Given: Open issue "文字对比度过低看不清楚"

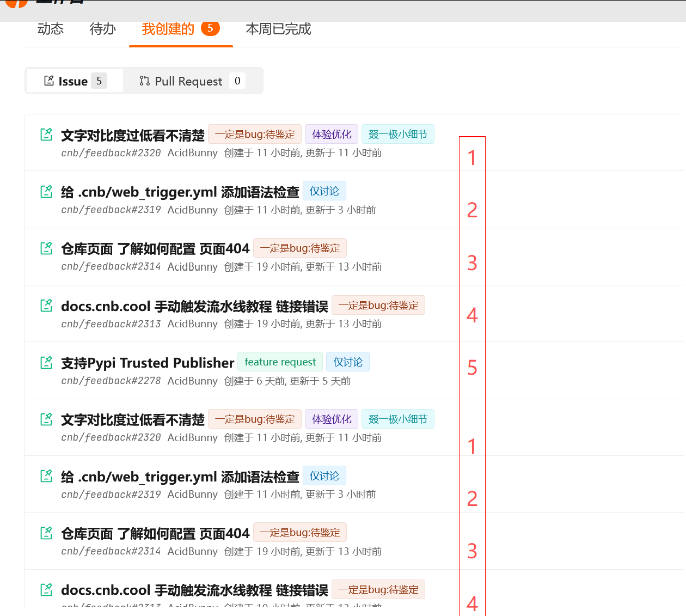Looking at the screenshot, I should coord(133,135).
